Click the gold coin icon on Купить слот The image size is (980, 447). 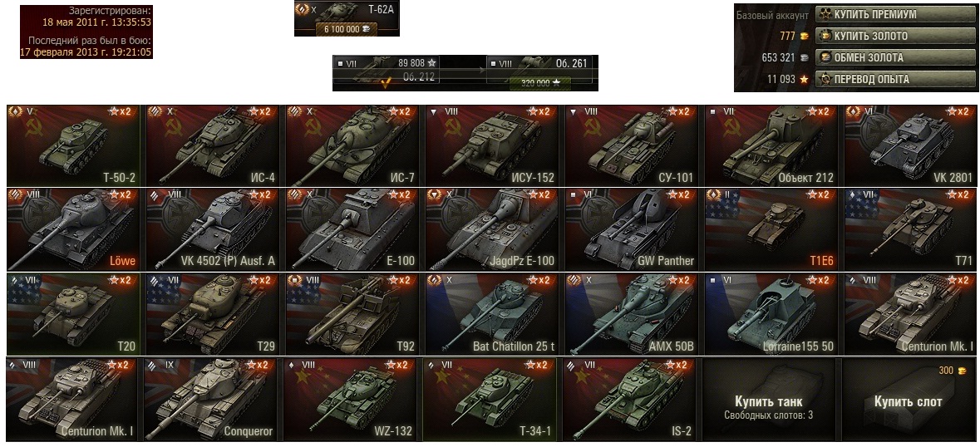[x=961, y=371]
